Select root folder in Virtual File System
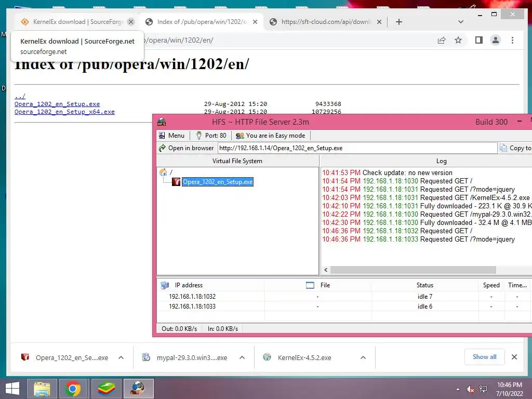The height and width of the screenshot is (399, 532). [171, 172]
